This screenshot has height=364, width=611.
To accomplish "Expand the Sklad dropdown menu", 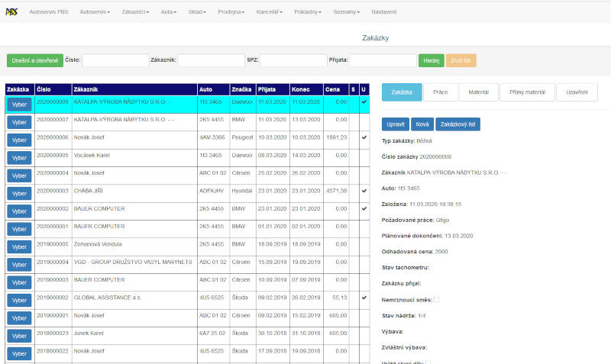I will pyautogui.click(x=197, y=12).
